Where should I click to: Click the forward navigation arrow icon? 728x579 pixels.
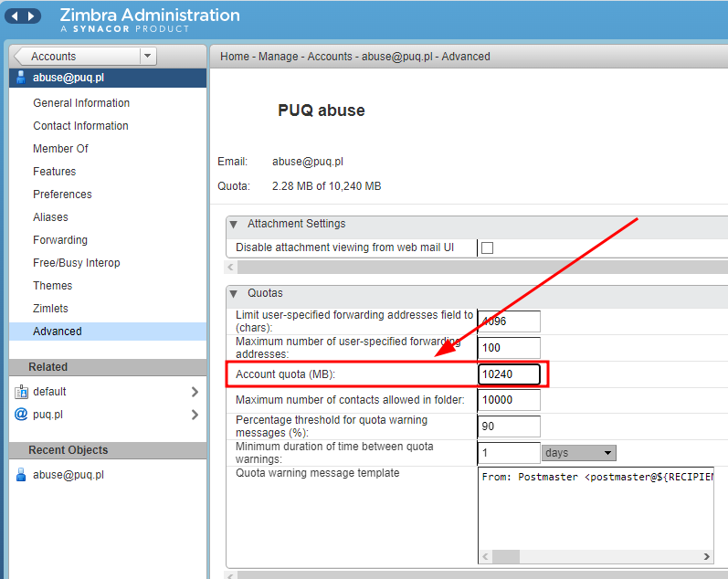tap(32, 16)
